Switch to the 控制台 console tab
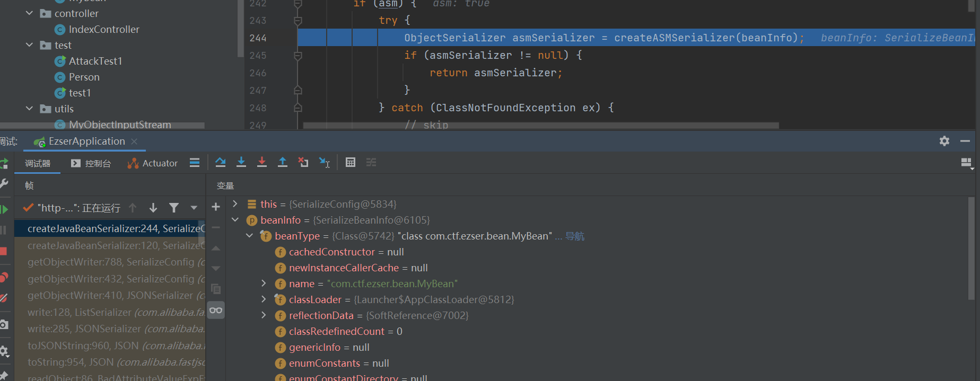The image size is (980, 381). click(91, 163)
